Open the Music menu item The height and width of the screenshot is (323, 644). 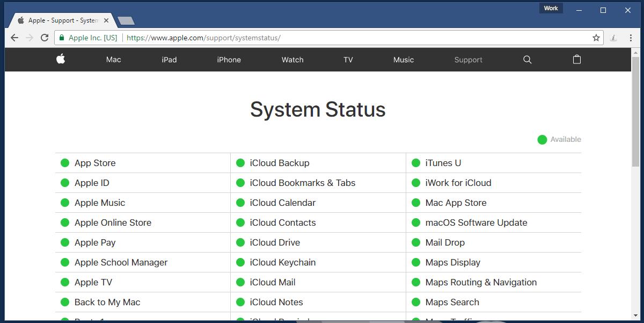(404, 60)
